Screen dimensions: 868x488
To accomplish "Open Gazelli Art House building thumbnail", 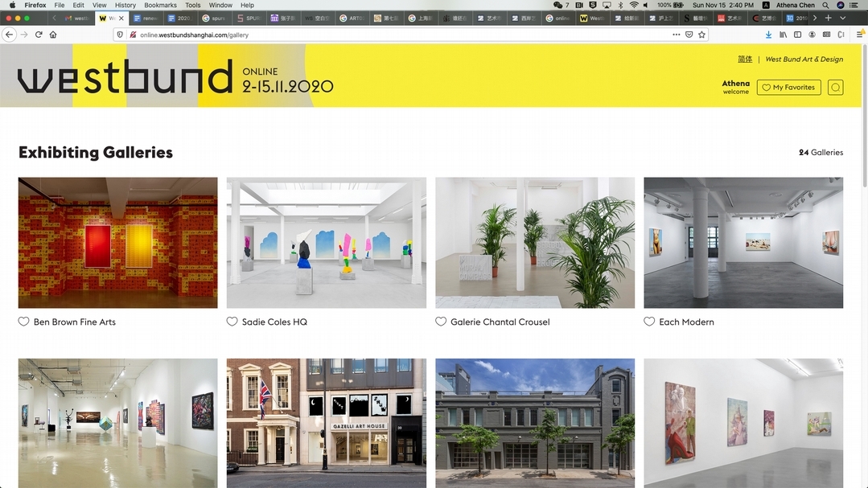I will (x=327, y=423).
